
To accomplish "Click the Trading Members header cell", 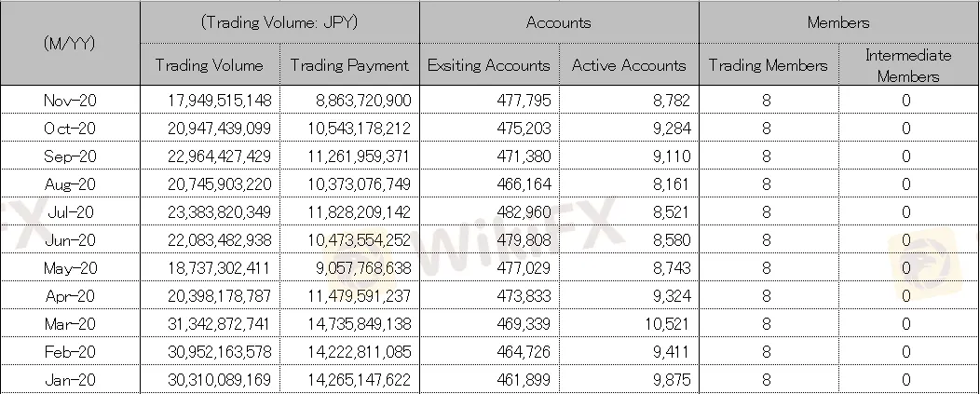I will click(x=769, y=65).
